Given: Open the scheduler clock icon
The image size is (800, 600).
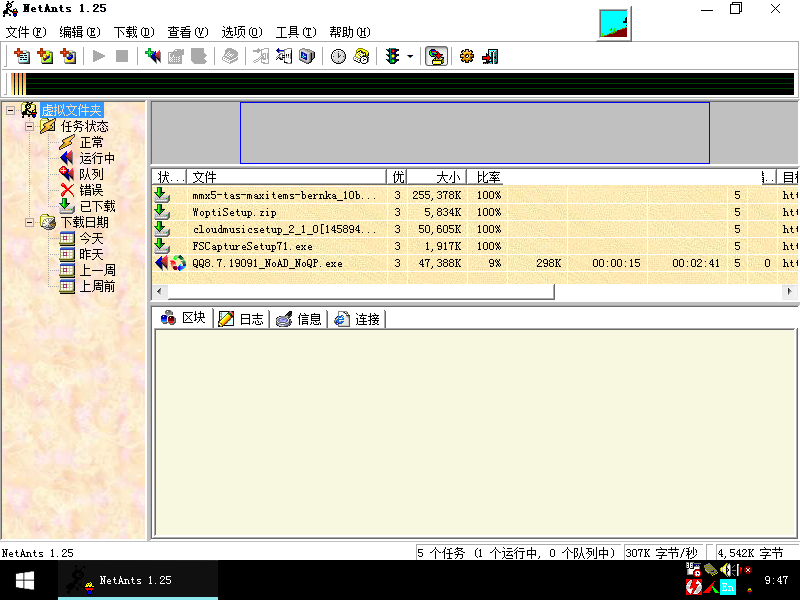Looking at the screenshot, I should [x=338, y=56].
